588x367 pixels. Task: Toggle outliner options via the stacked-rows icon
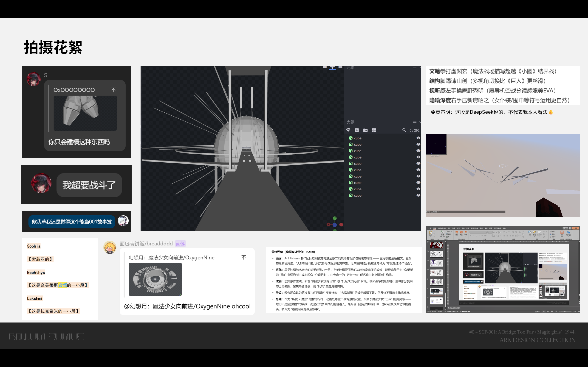374,130
